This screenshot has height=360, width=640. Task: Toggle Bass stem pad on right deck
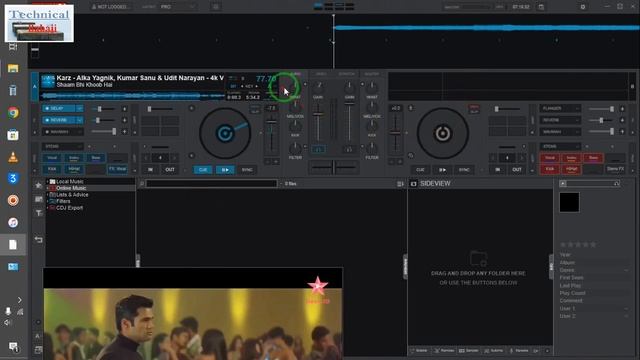click(x=593, y=158)
